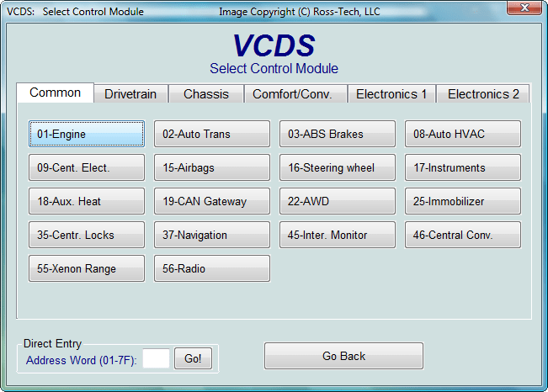
Task: Select 19-CAN Gateway module
Action: point(212,201)
